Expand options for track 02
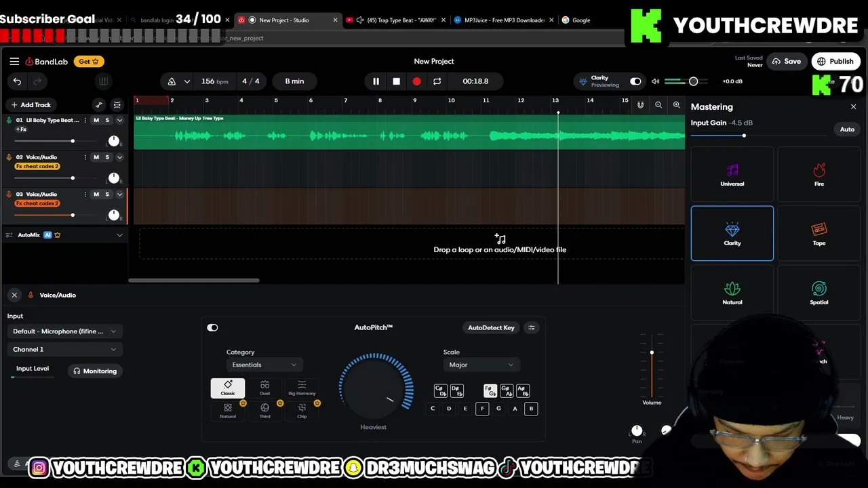Image resolution: width=868 pixels, height=488 pixels. (119, 157)
